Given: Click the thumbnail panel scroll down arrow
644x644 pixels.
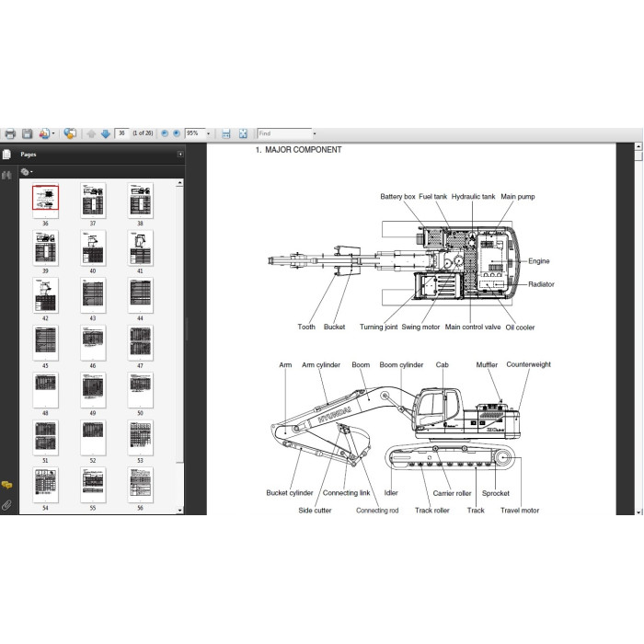Looking at the screenshot, I should click(x=180, y=510).
